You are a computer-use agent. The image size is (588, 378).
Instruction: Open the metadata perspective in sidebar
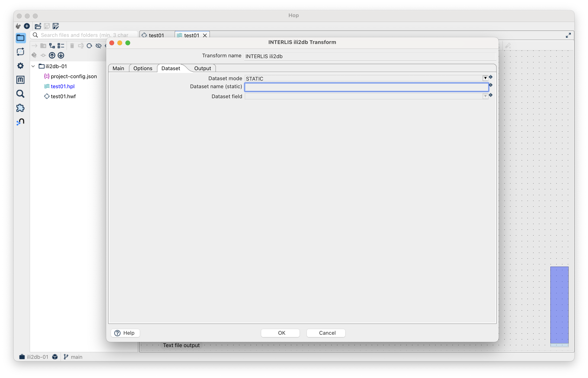coord(20,80)
